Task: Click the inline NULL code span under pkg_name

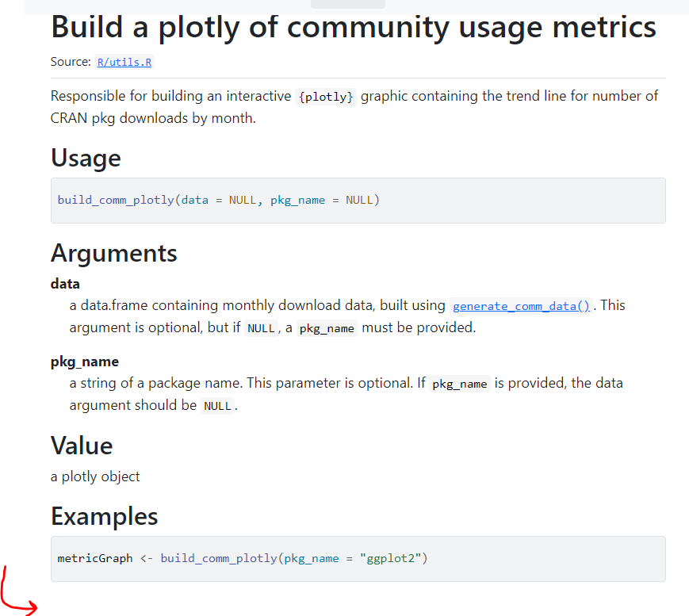Action: (216, 405)
